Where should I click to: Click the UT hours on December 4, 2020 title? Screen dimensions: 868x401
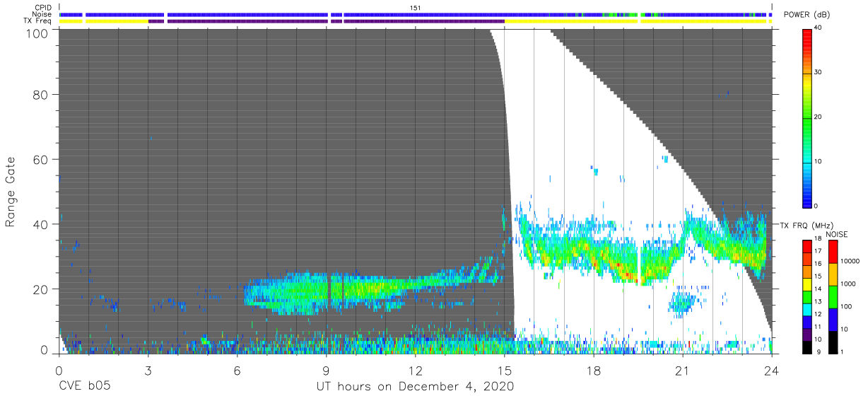[415, 387]
